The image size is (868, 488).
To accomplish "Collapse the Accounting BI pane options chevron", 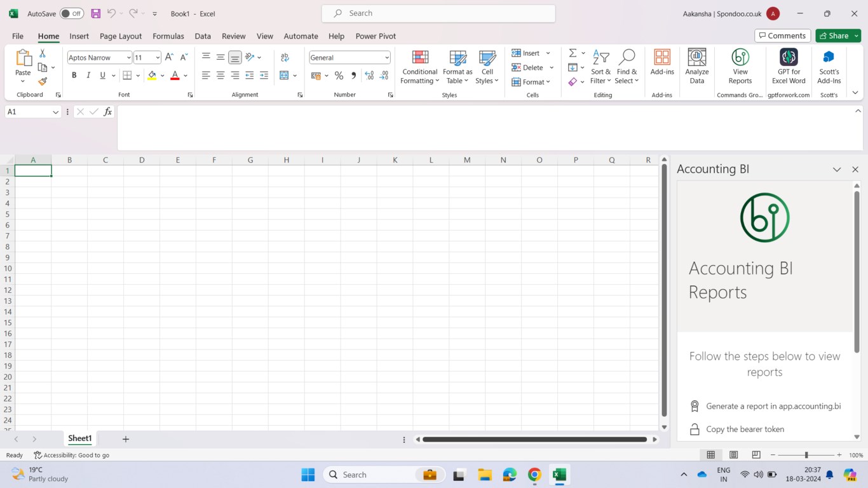I will click(837, 170).
